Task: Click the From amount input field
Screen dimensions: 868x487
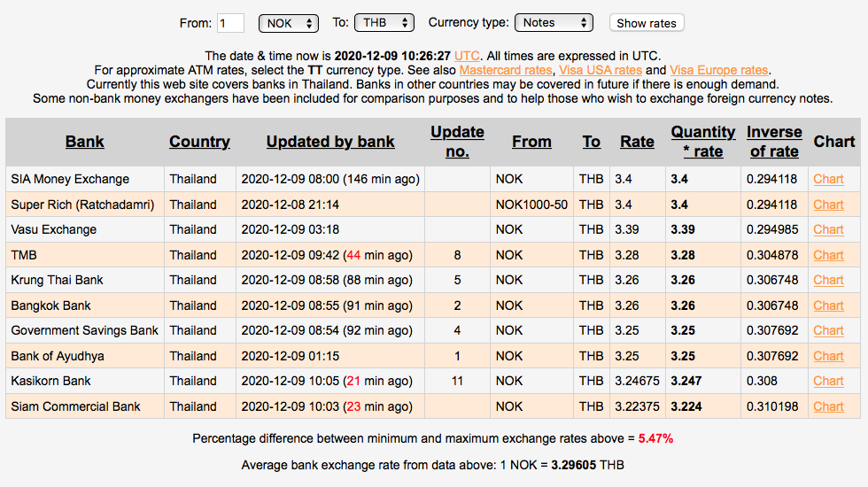Action: 230,23
